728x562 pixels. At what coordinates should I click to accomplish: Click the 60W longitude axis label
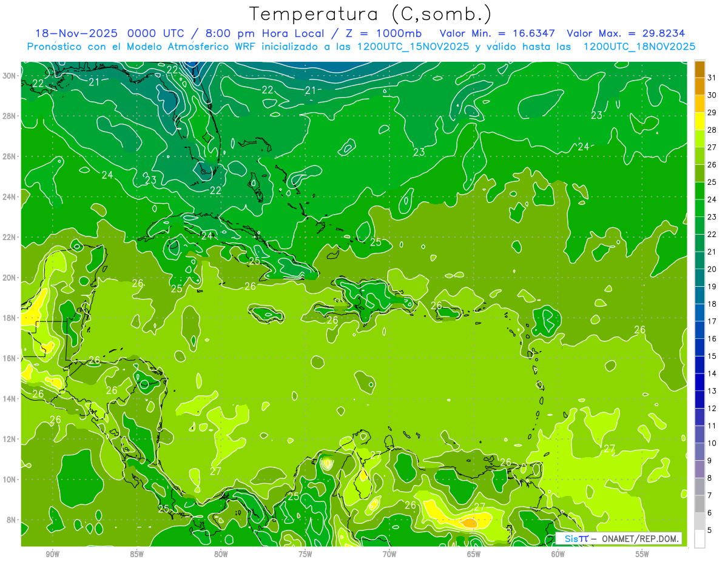(x=558, y=554)
